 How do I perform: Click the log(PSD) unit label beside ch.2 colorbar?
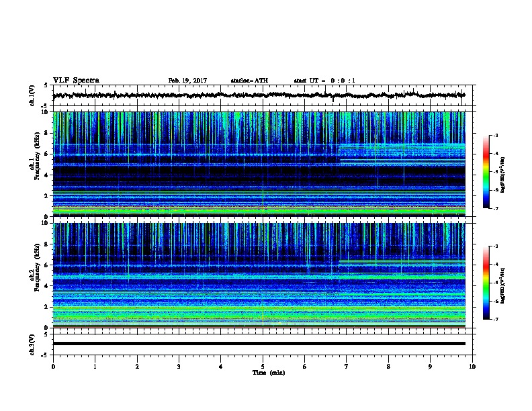[x=503, y=285]
